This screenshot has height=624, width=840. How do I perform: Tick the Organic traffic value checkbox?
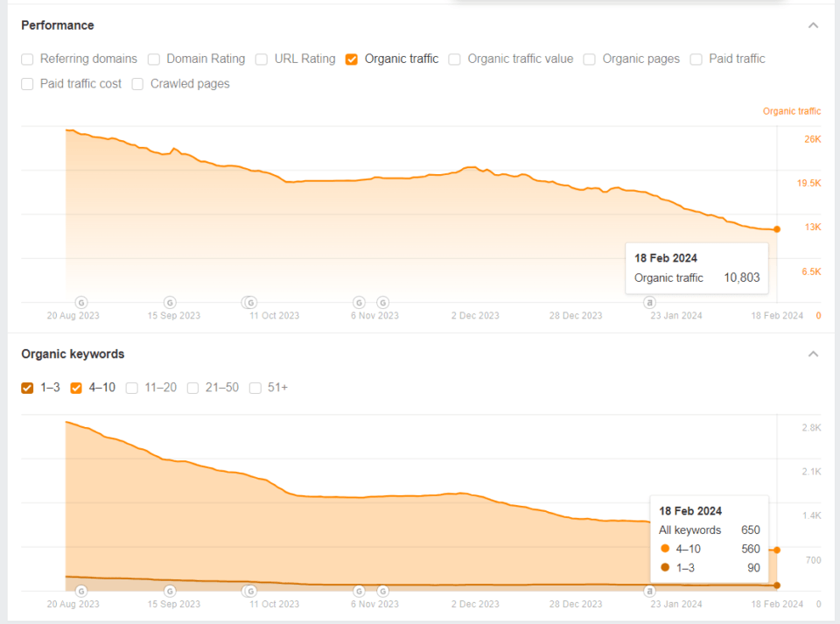point(454,59)
